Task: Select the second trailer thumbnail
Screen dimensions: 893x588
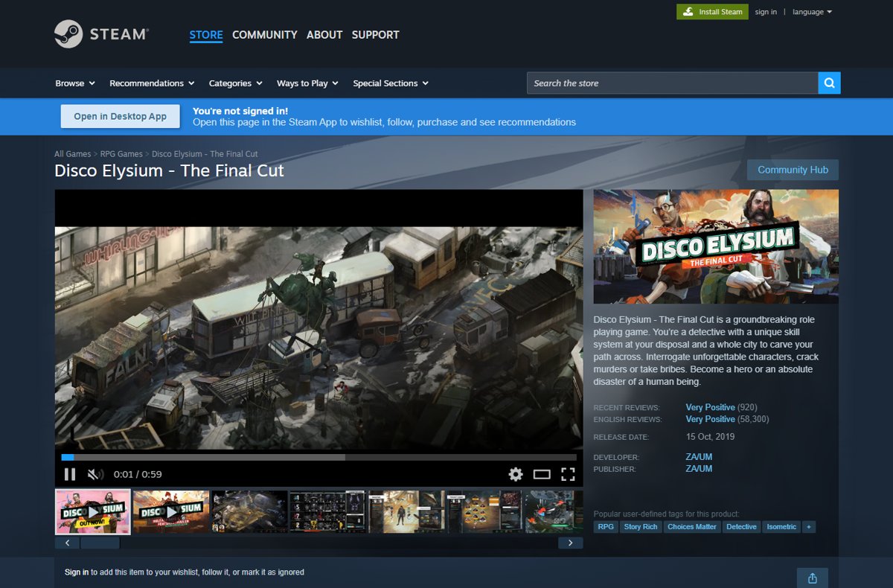Action: pos(171,511)
